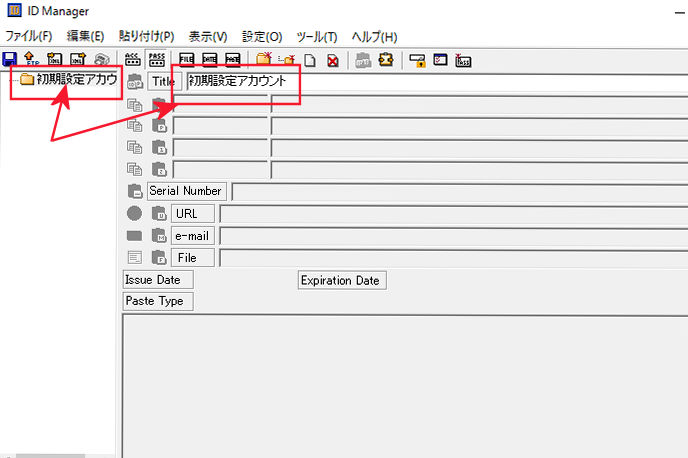
Task: Save the data with the floppy disk icon
Action: coord(9,59)
